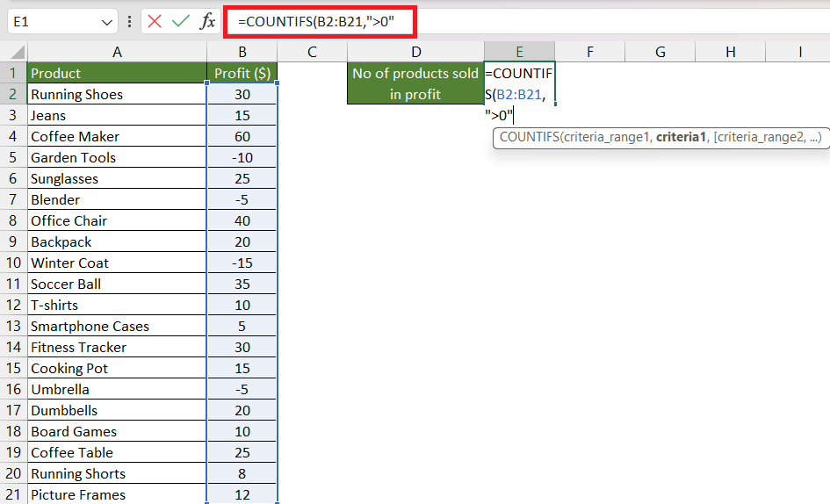Click the Office Chair cell
This screenshot has height=504, width=830.
pos(117,220)
